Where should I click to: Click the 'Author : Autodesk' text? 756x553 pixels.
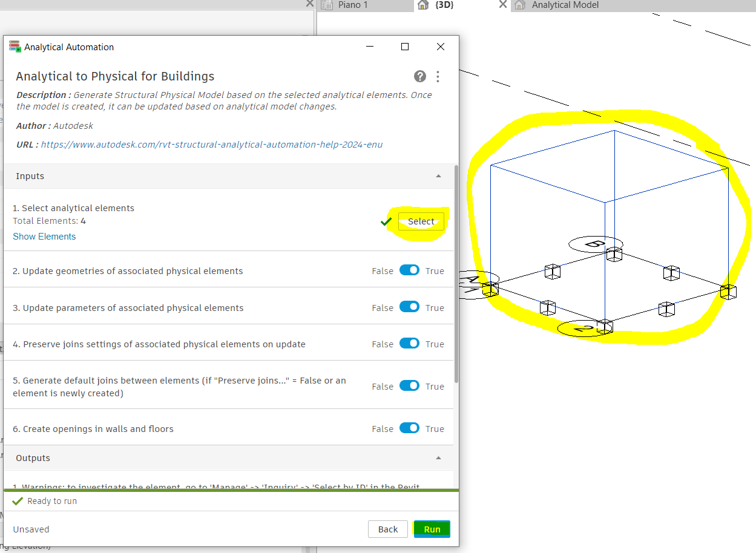click(x=54, y=126)
